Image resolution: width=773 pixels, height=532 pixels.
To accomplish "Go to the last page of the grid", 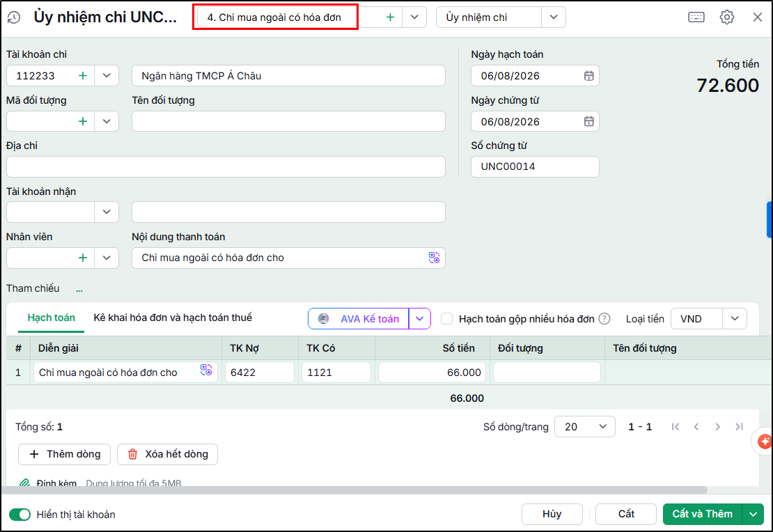I will tap(739, 427).
